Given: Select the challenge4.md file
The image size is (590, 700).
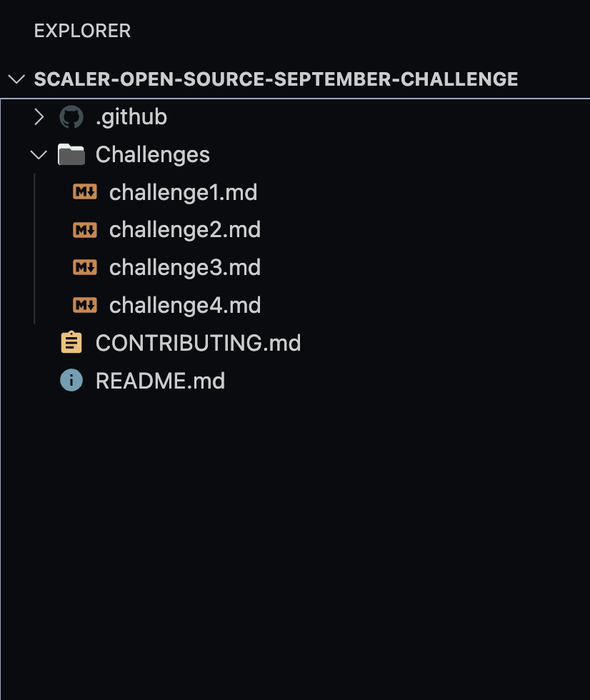Looking at the screenshot, I should pyautogui.click(x=184, y=305).
